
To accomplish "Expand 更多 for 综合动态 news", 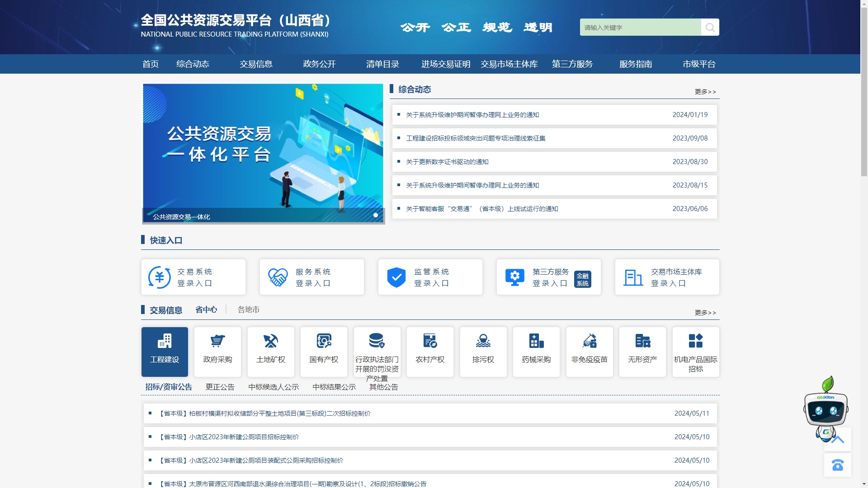I will point(705,92).
